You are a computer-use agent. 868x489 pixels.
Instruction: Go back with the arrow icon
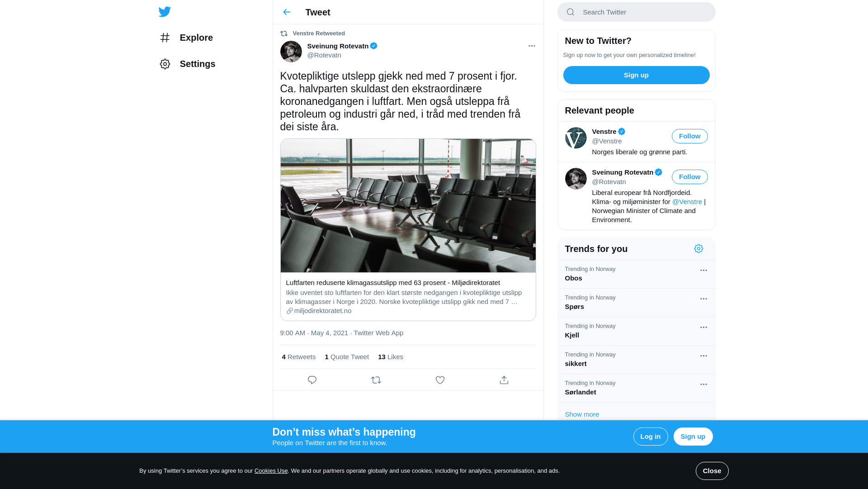pyautogui.click(x=287, y=12)
